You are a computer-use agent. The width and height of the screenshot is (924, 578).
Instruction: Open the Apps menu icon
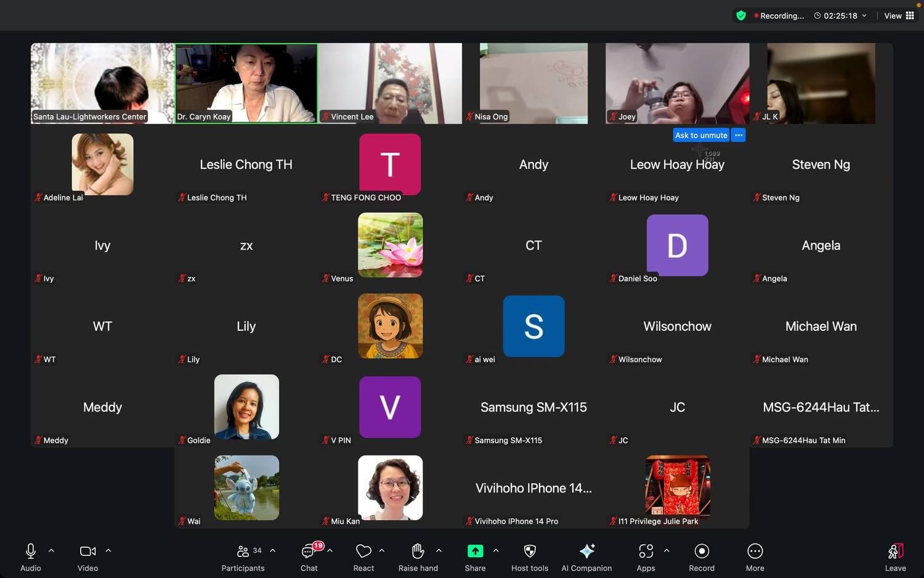(x=646, y=552)
